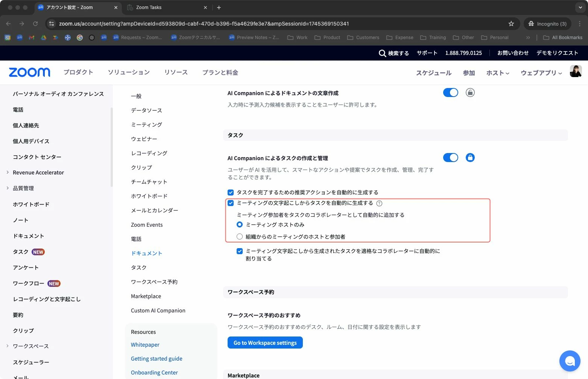Uncheck the auto-assign tasks to collaborators checkbox
Screen dimensions: 588x379
pos(240,251)
